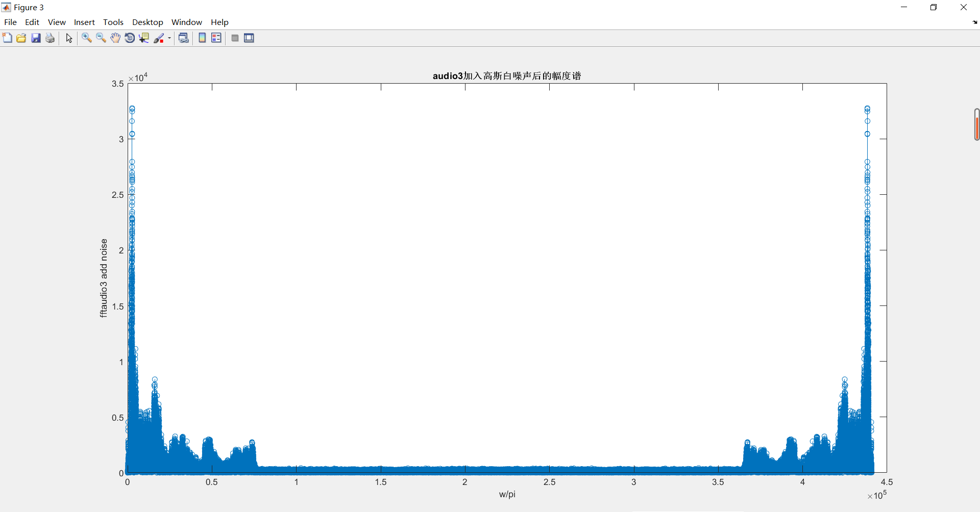Viewport: 980px width, 512px height.
Task: Click the x-axis tick label '4.5'
Action: 887,482
